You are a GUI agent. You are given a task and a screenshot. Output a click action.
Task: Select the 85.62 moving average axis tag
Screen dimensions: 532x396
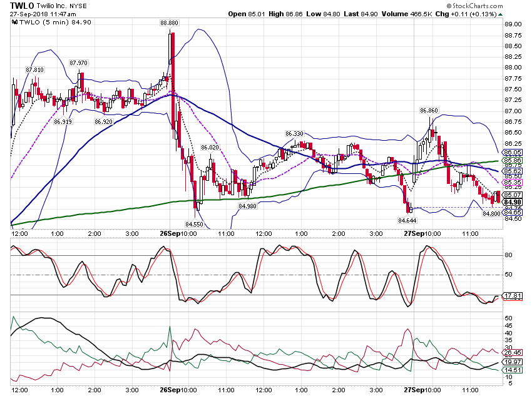pos(513,171)
